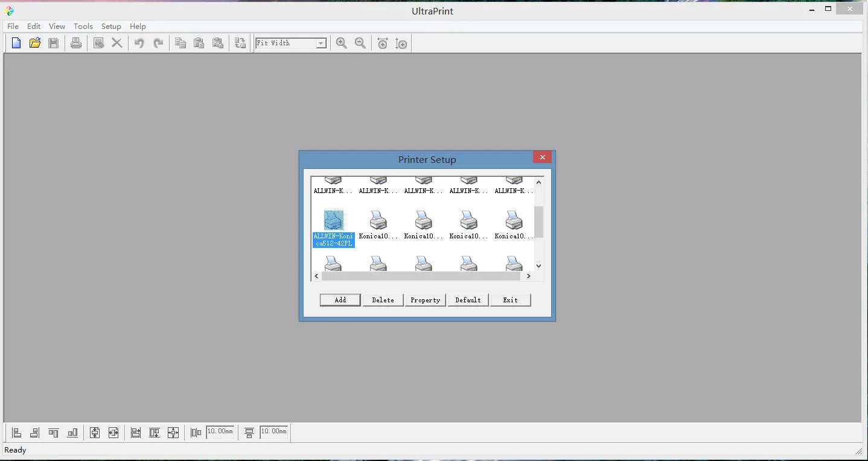Click the Align Left icon in the bottom toolbar
This screenshot has width=868, height=461.
click(x=17, y=432)
